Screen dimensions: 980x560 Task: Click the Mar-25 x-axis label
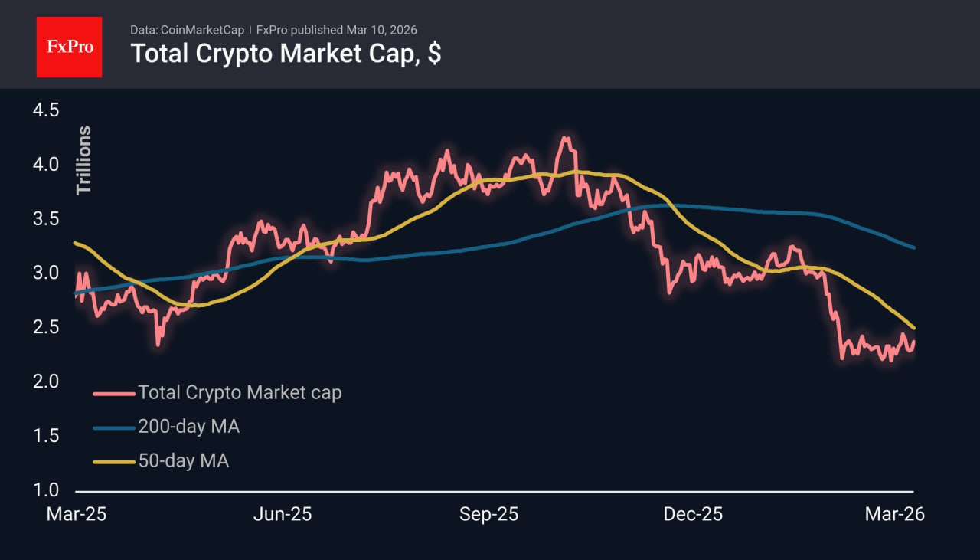pyautogui.click(x=76, y=515)
